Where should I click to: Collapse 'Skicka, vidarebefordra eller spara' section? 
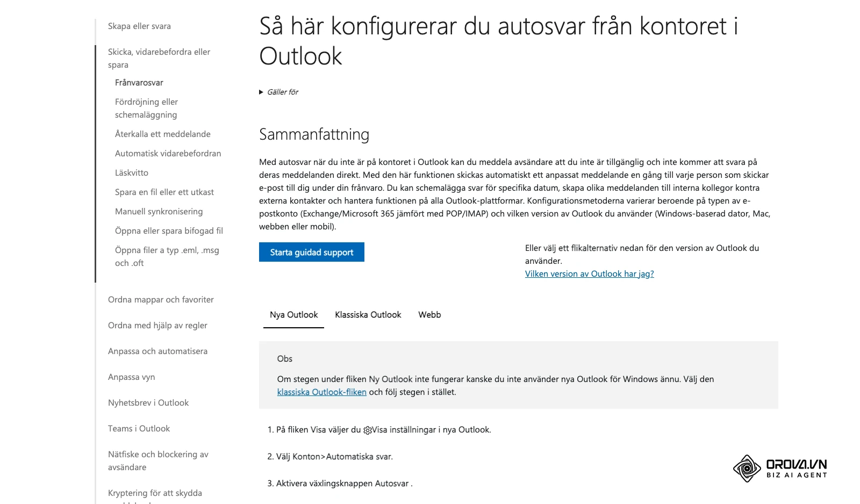coord(159,58)
